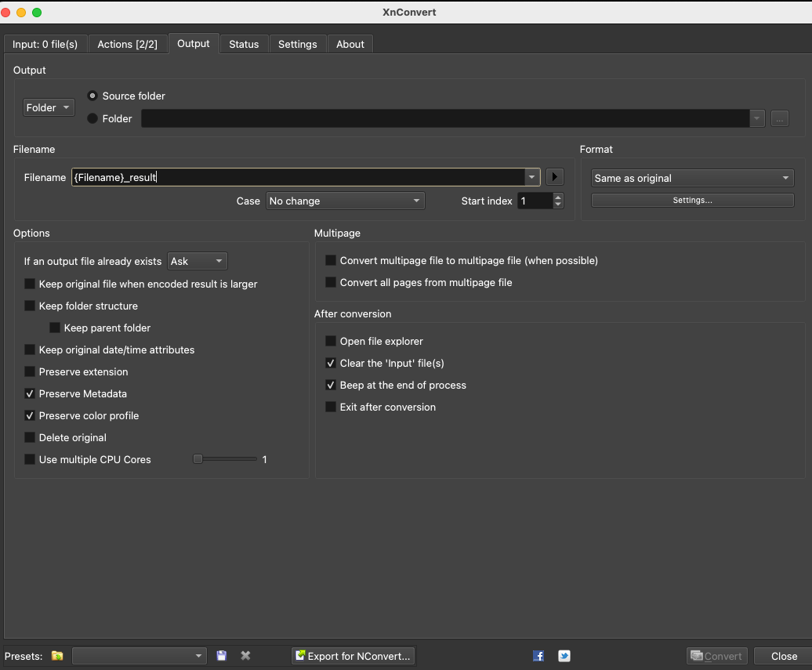Click the filename variable arrow button
The width and height of the screenshot is (812, 670).
tap(555, 177)
